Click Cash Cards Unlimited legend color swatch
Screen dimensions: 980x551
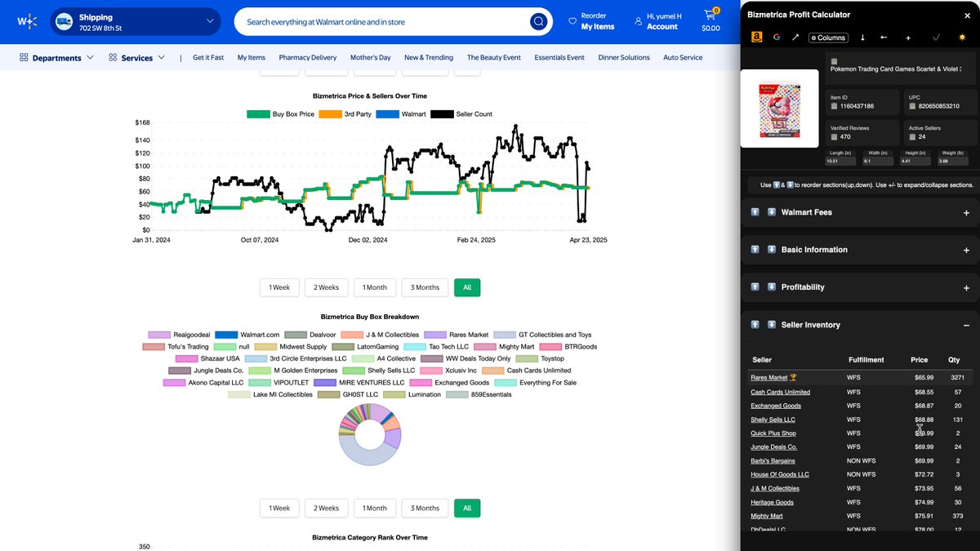tap(493, 371)
